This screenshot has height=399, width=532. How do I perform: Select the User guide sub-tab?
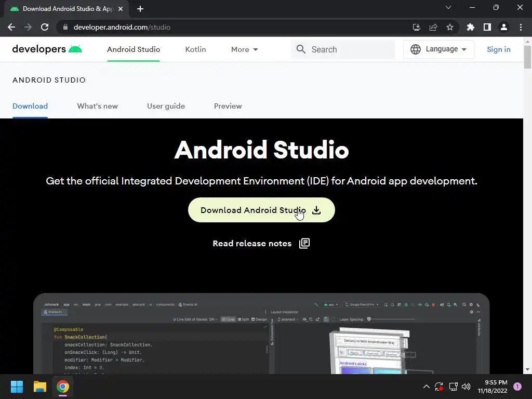pos(166,106)
